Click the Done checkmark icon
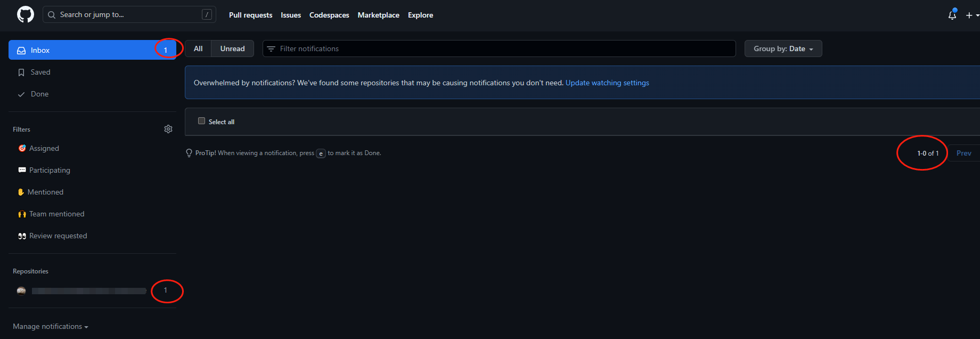980x339 pixels. [x=21, y=94]
